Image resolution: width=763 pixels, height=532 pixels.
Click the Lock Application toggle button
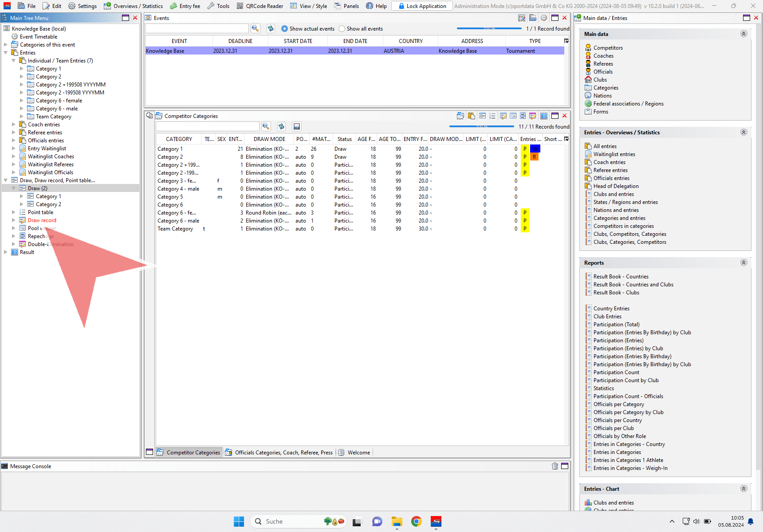pyautogui.click(x=422, y=6)
